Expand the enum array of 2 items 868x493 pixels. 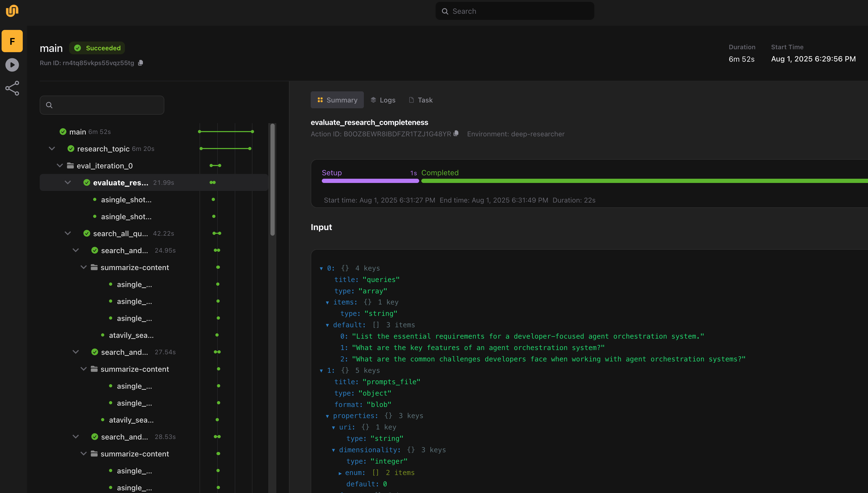pyautogui.click(x=340, y=473)
